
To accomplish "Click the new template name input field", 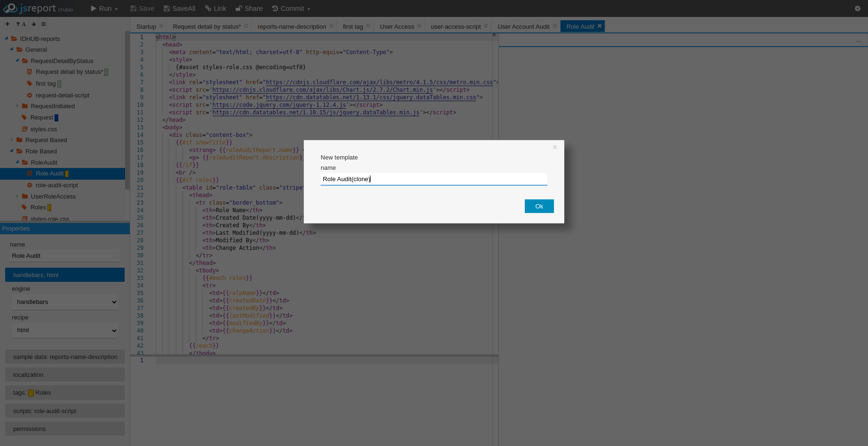I will coord(433,179).
